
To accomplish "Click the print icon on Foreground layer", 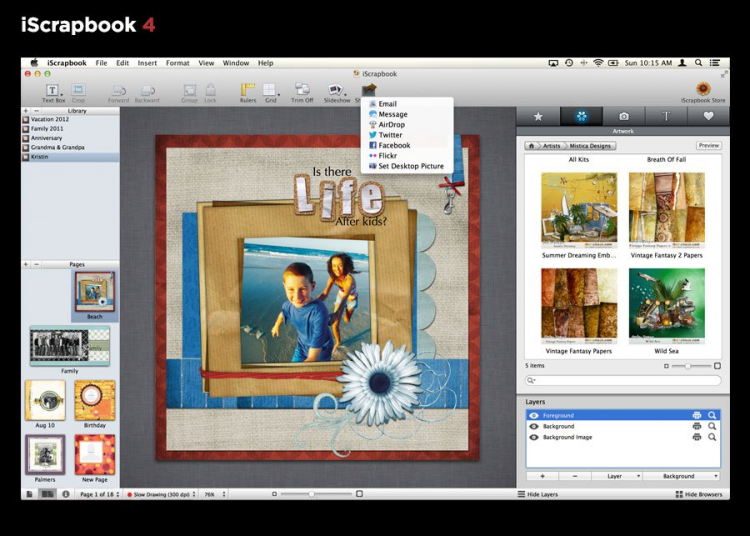I will tap(696, 415).
